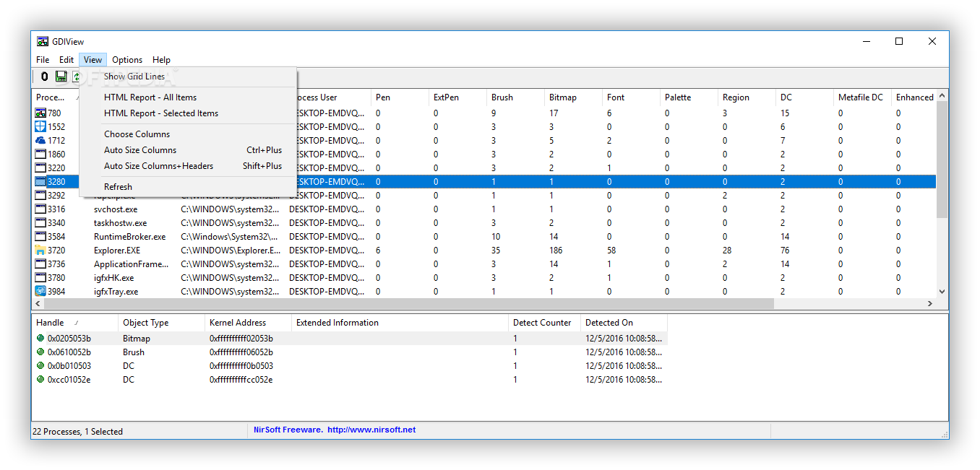Click the GDIView title bar app icon
This screenshot has width=980, height=470.
pos(43,41)
